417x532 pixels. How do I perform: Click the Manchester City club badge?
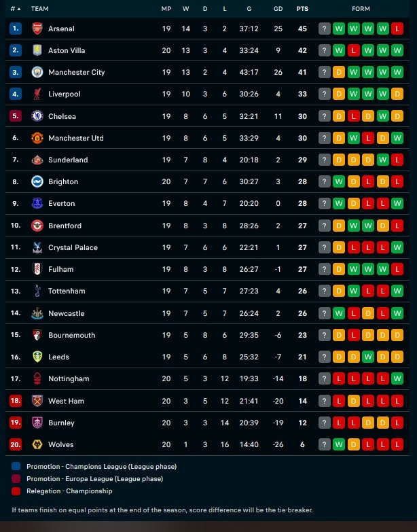(x=37, y=72)
